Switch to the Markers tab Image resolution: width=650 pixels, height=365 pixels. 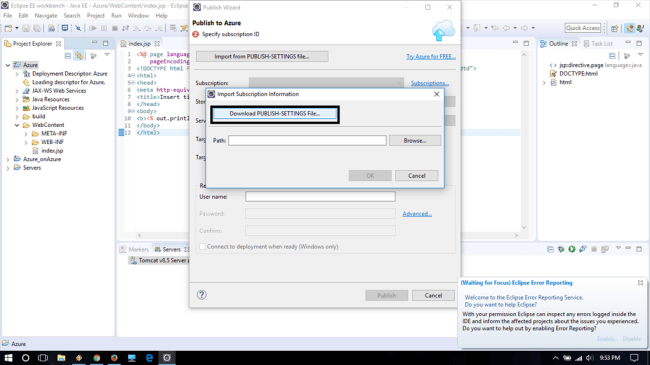(x=134, y=249)
